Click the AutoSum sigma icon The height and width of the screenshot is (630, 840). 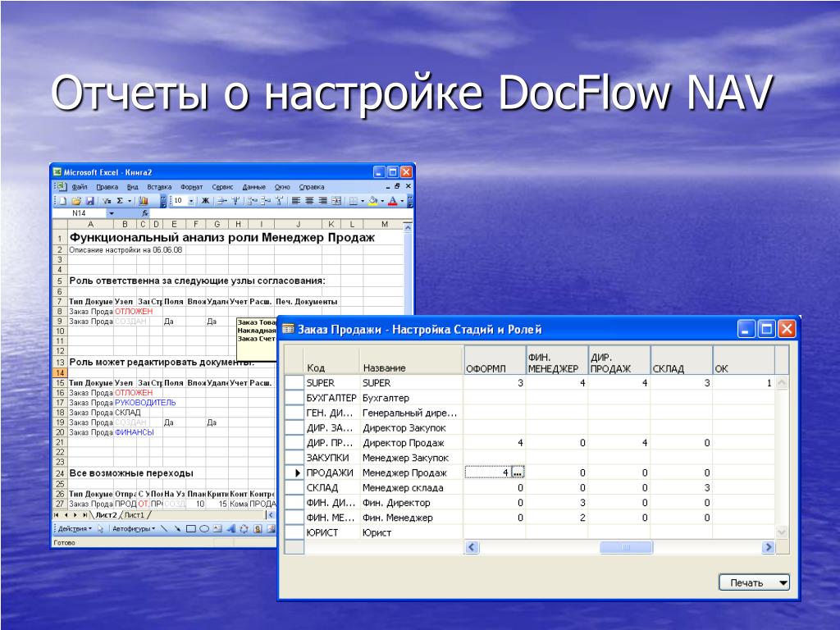pyautogui.click(x=120, y=201)
